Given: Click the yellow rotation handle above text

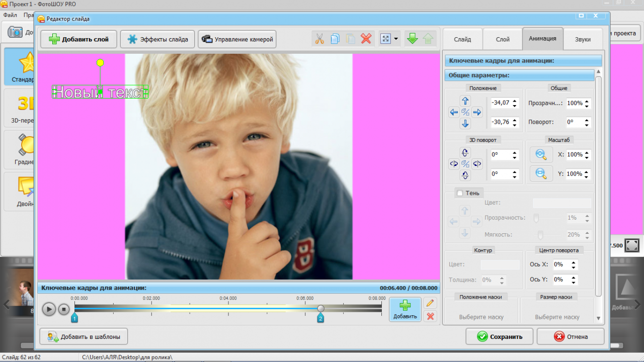Looking at the screenshot, I should click(100, 63).
